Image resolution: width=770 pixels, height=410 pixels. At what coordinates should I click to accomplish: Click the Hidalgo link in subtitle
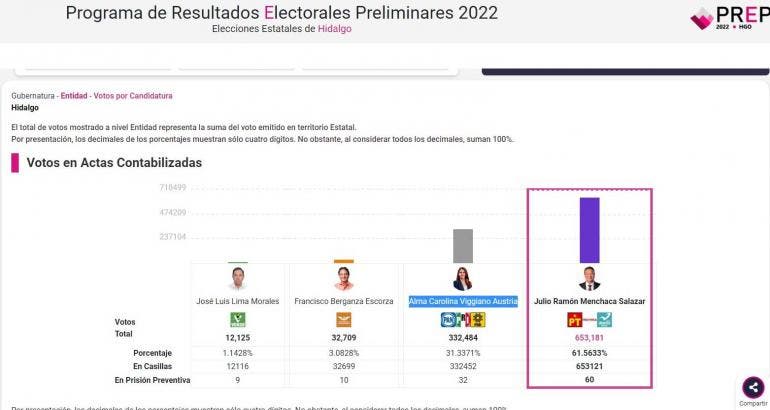click(x=334, y=28)
